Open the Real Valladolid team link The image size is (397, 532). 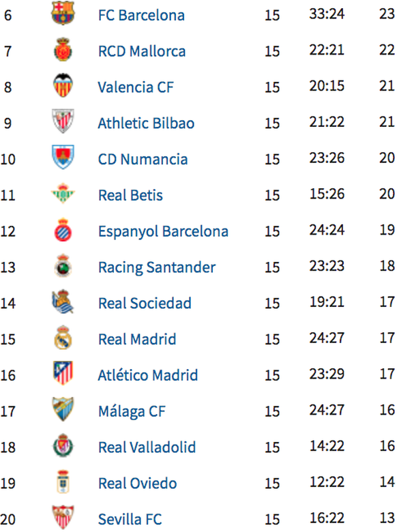[x=147, y=447]
